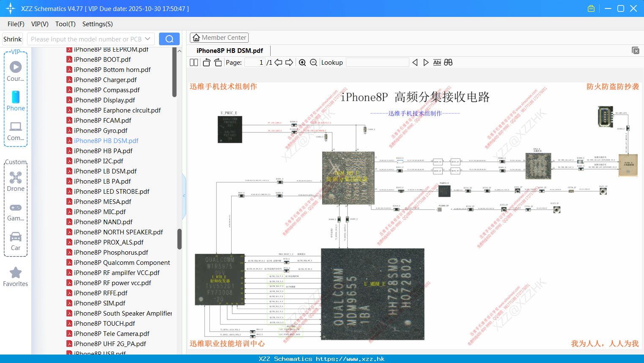Open iPhone8P TOUCH.pdf
This screenshot has width=644, height=363.
(104, 324)
